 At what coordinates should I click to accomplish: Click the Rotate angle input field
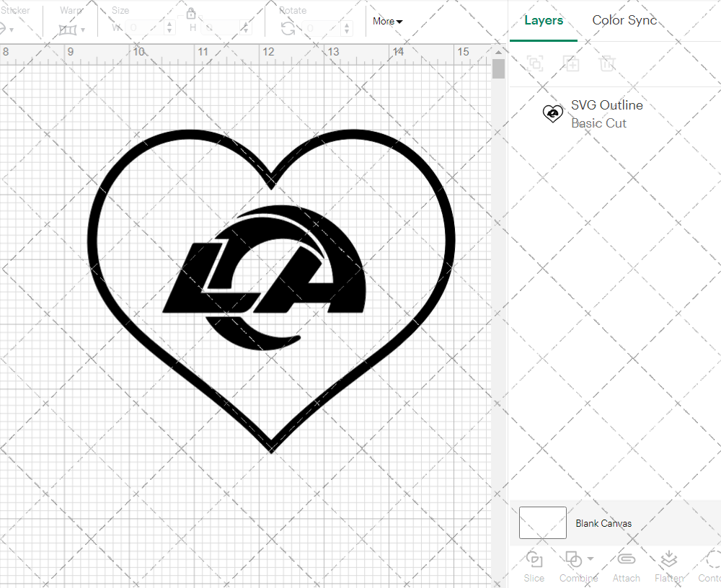tap(321, 28)
